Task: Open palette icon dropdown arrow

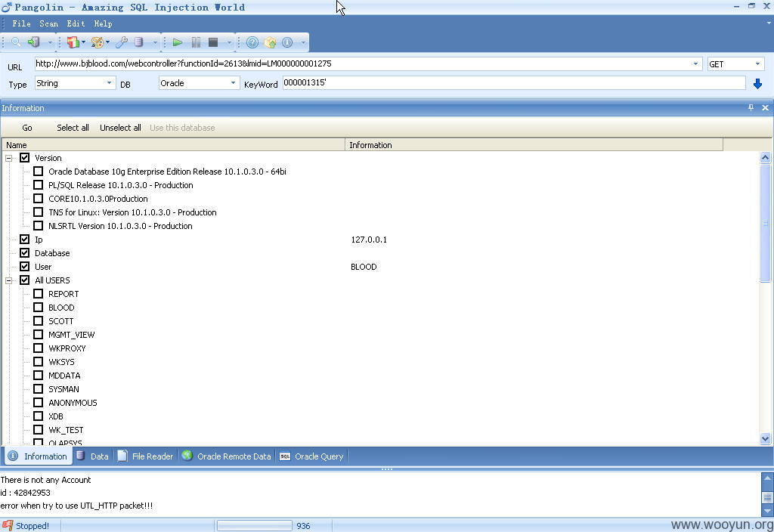Action: click(x=107, y=42)
